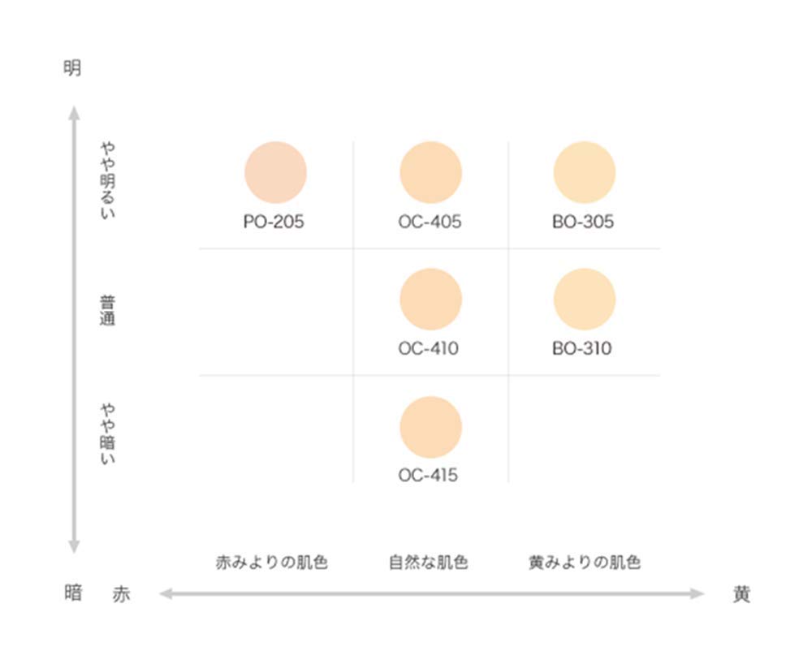This screenshot has width=812, height=664.
Task: Select the OC-405 color swatch circle
Action: click(x=430, y=172)
